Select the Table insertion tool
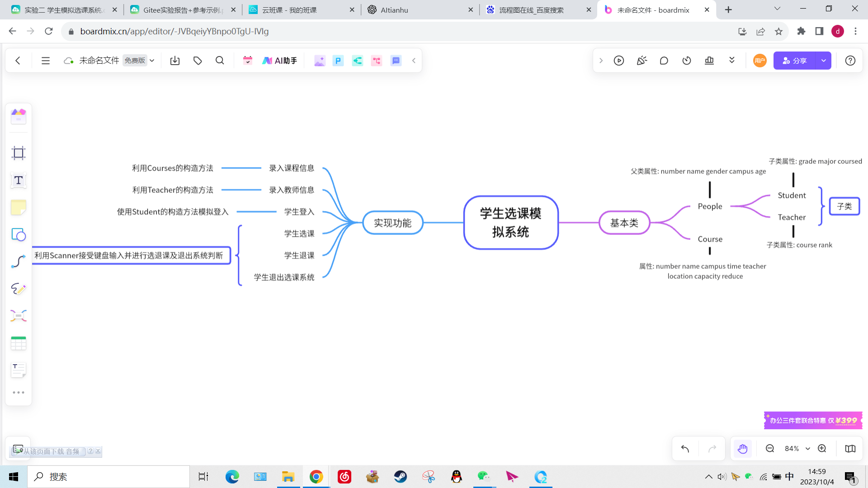This screenshot has height=488, width=868. pyautogui.click(x=18, y=343)
